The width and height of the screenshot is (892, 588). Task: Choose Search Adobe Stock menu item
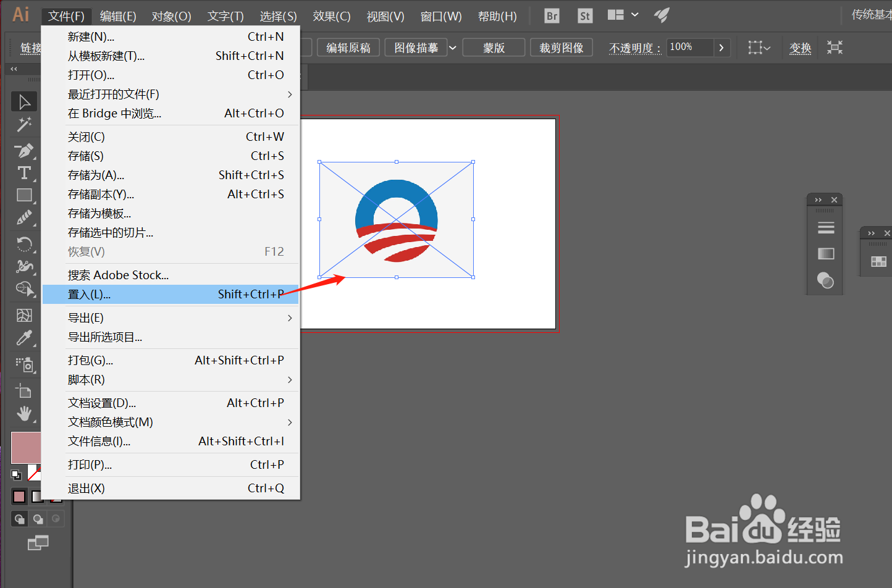(170, 275)
